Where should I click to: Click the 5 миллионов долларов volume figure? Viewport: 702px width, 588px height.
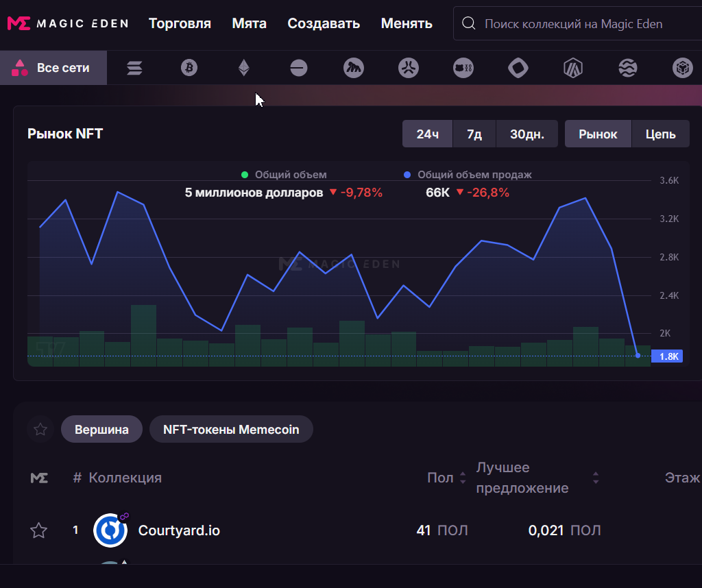pyautogui.click(x=254, y=193)
